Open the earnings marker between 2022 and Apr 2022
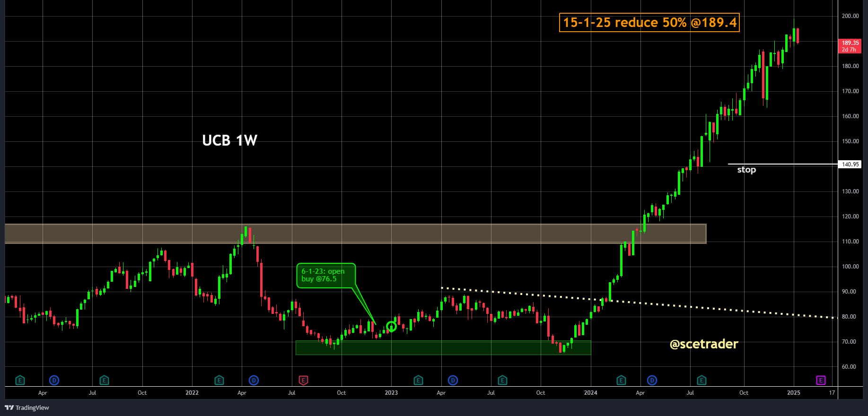 point(219,380)
